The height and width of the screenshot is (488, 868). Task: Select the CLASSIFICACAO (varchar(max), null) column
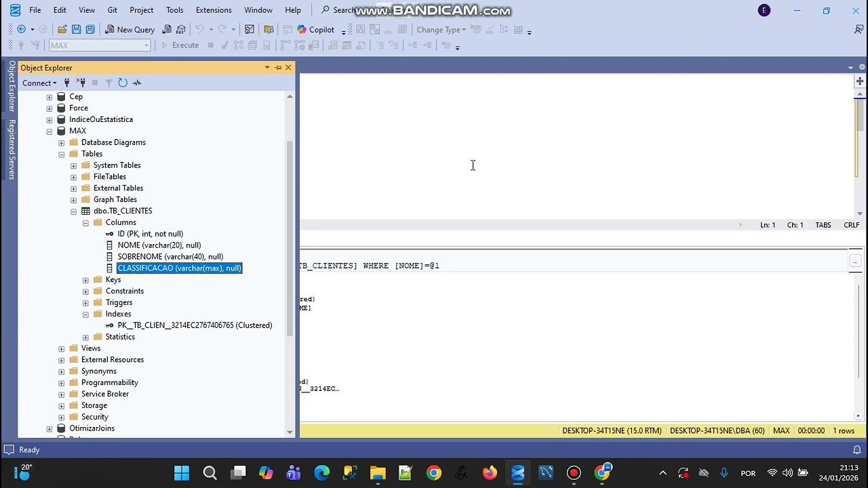tap(180, 268)
